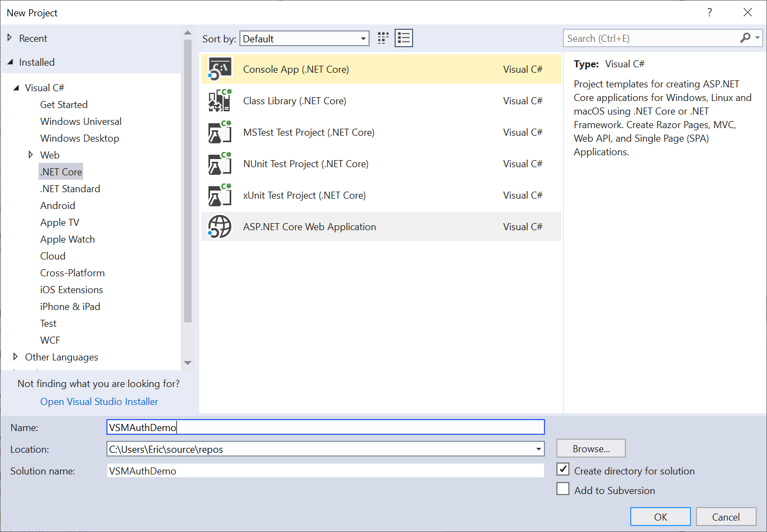The height and width of the screenshot is (532, 767).
Task: Uncheck Create directory for solution
Action: pyautogui.click(x=563, y=470)
